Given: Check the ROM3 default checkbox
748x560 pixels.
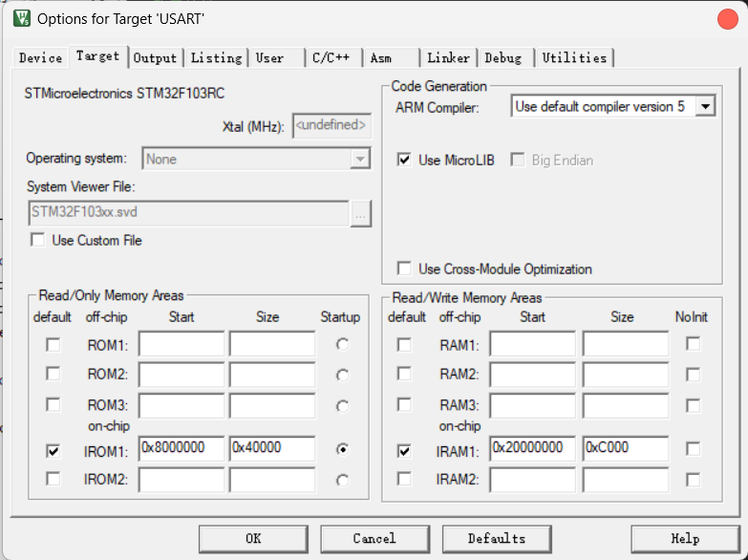Looking at the screenshot, I should [53, 405].
